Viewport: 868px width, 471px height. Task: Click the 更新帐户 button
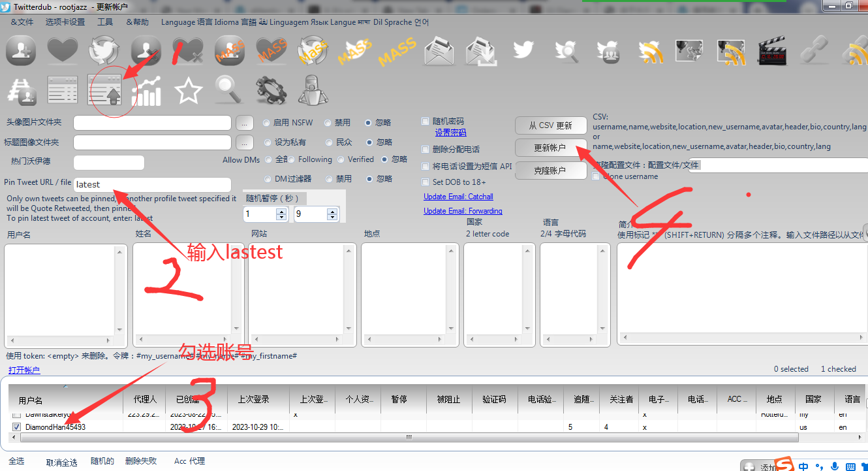(x=551, y=148)
